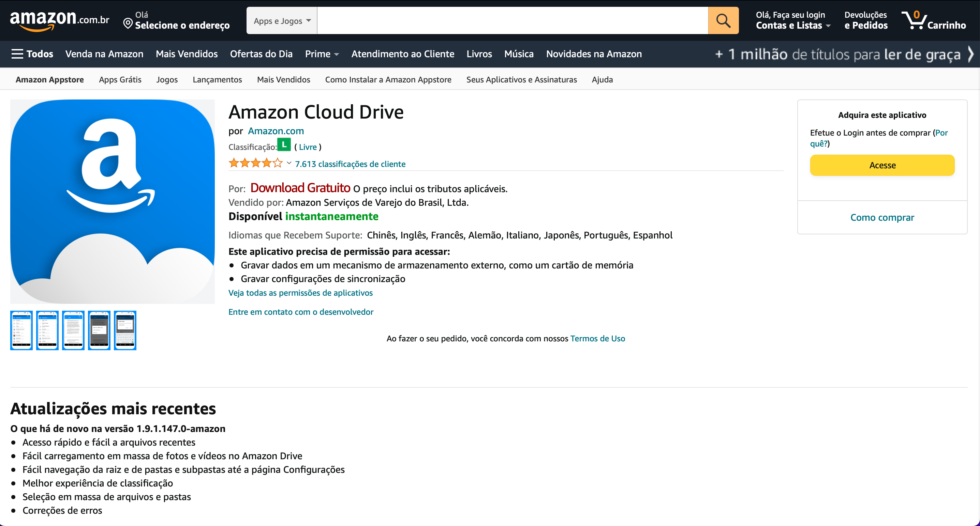Open the Livros section
980x526 pixels.
click(479, 54)
